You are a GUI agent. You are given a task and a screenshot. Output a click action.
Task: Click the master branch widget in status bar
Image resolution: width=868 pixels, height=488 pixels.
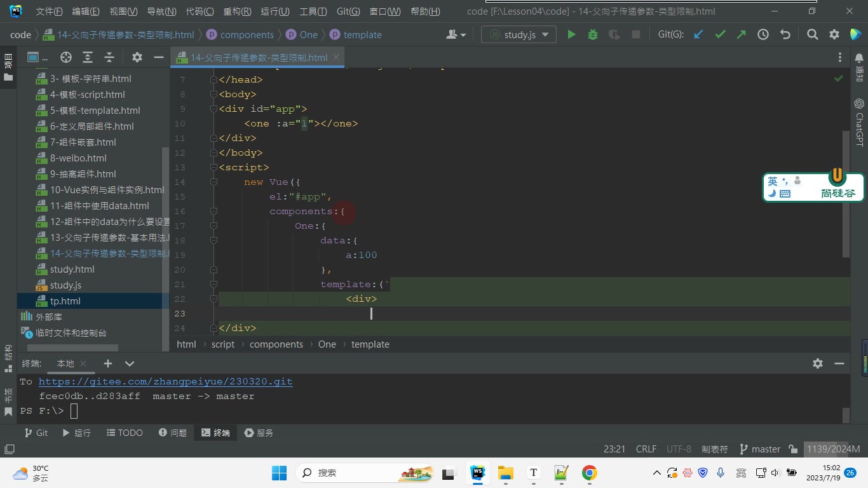760,449
